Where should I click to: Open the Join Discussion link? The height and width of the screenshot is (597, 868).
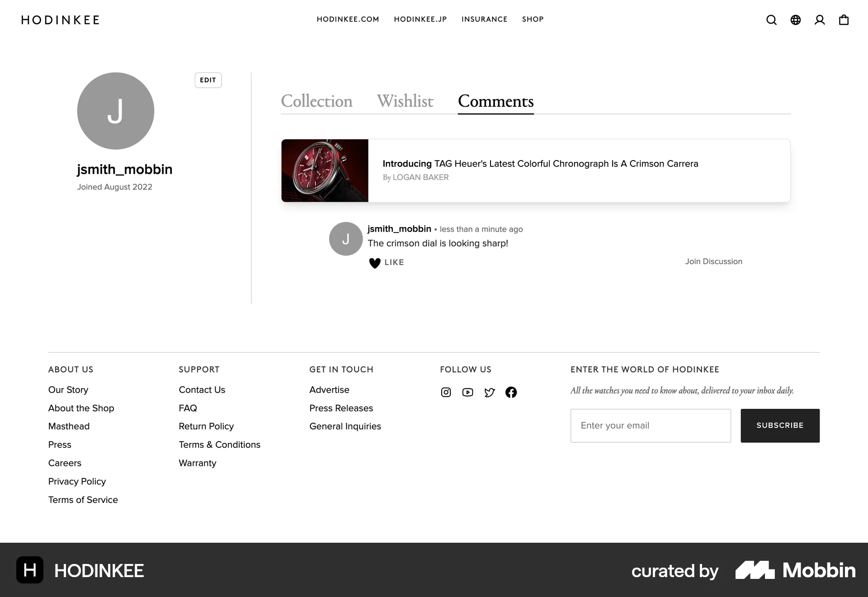(x=713, y=261)
